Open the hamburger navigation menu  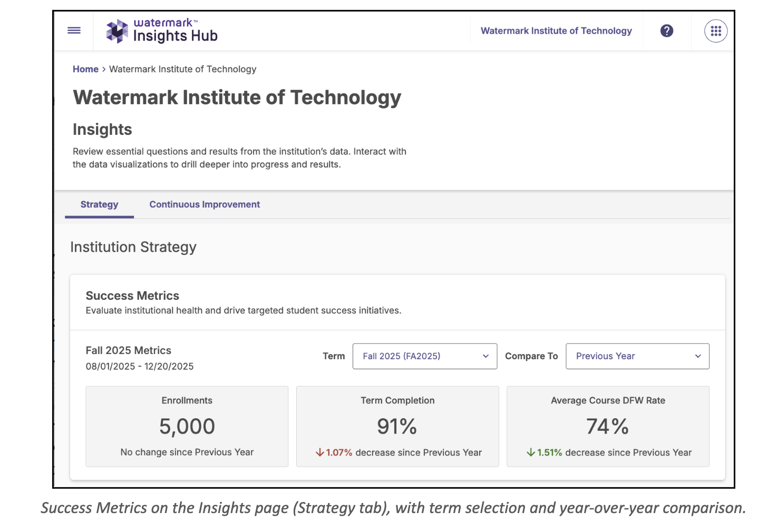point(74,31)
